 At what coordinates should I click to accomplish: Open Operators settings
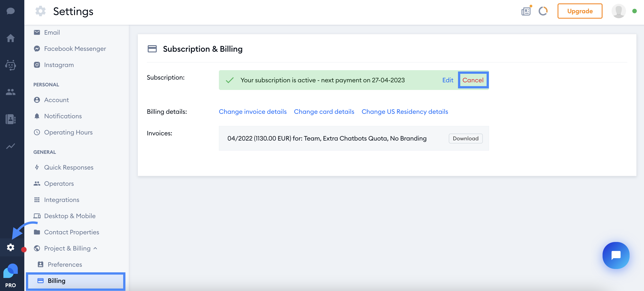(54, 184)
